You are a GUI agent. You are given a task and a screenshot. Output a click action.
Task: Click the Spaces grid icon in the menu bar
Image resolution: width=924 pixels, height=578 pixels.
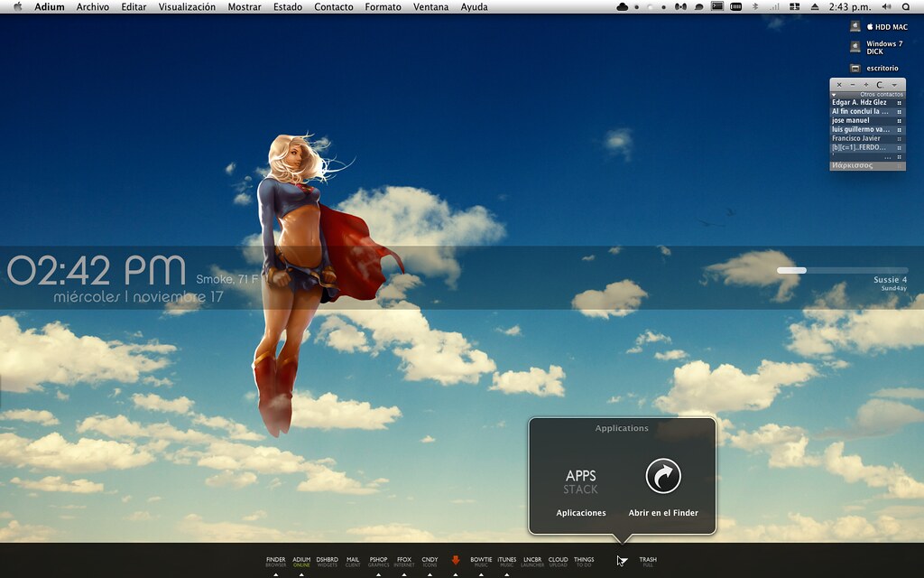tap(795, 7)
